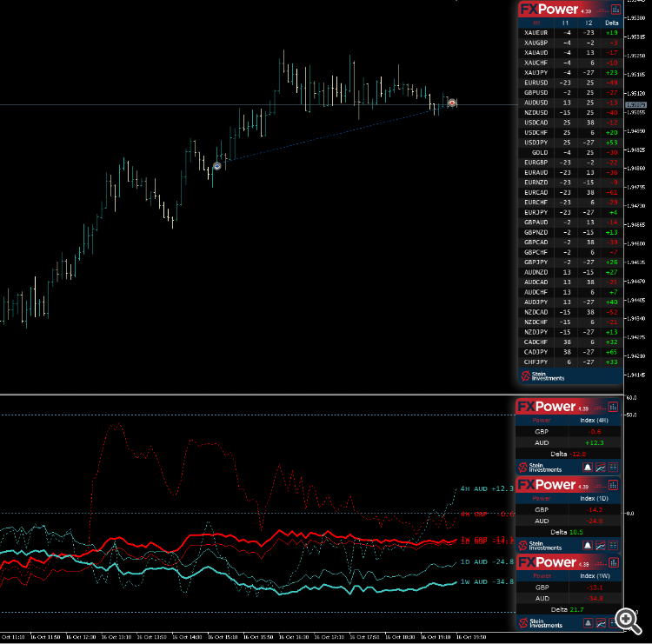Click the GBP row in the Index (4H) panel
The width and height of the screenshot is (652, 644).
[569, 432]
